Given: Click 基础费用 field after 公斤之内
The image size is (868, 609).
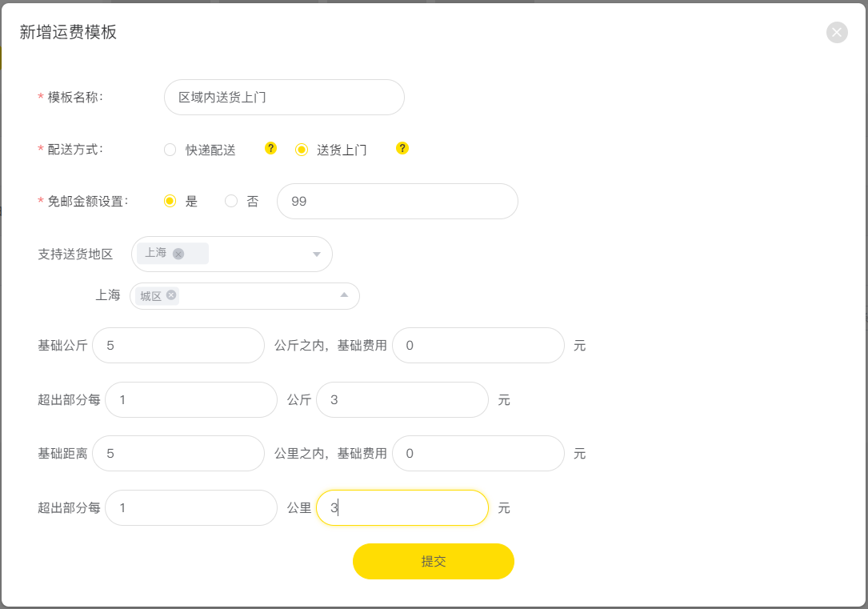Looking at the screenshot, I should tap(478, 346).
